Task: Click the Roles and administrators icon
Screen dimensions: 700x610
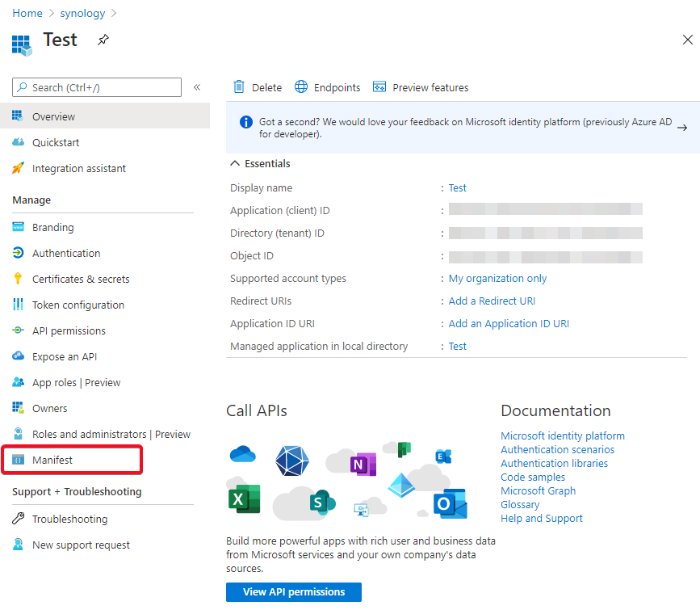Action: coord(18,434)
